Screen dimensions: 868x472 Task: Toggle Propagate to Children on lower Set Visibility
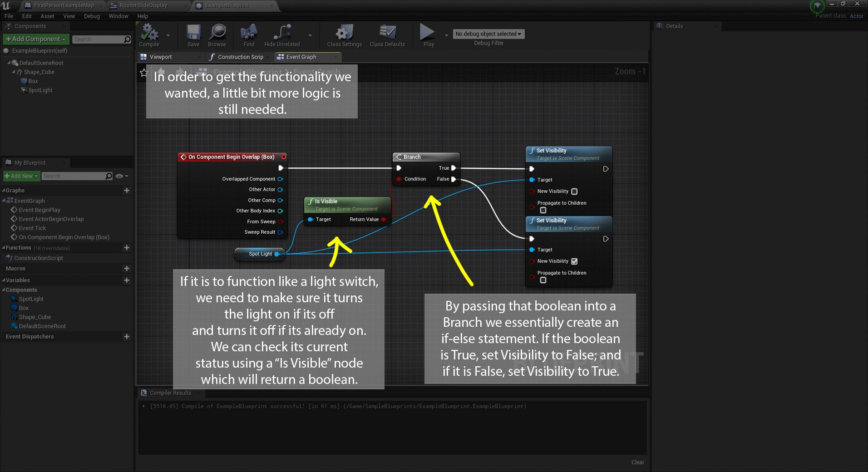pos(543,280)
